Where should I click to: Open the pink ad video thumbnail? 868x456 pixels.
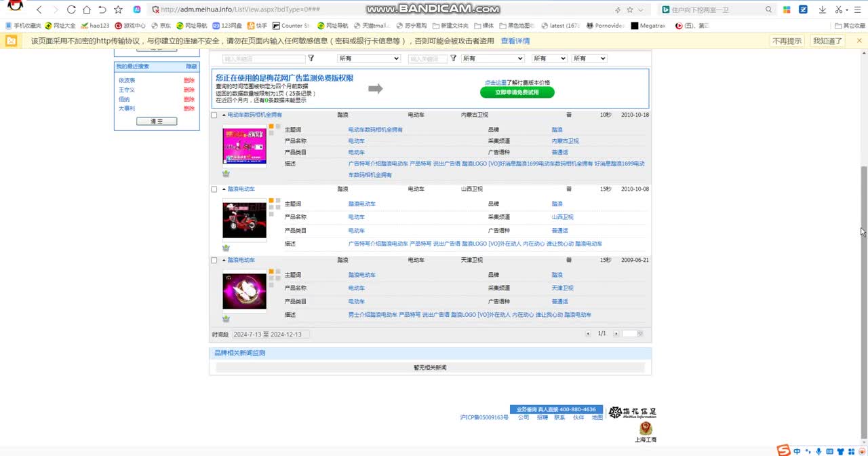click(x=244, y=146)
